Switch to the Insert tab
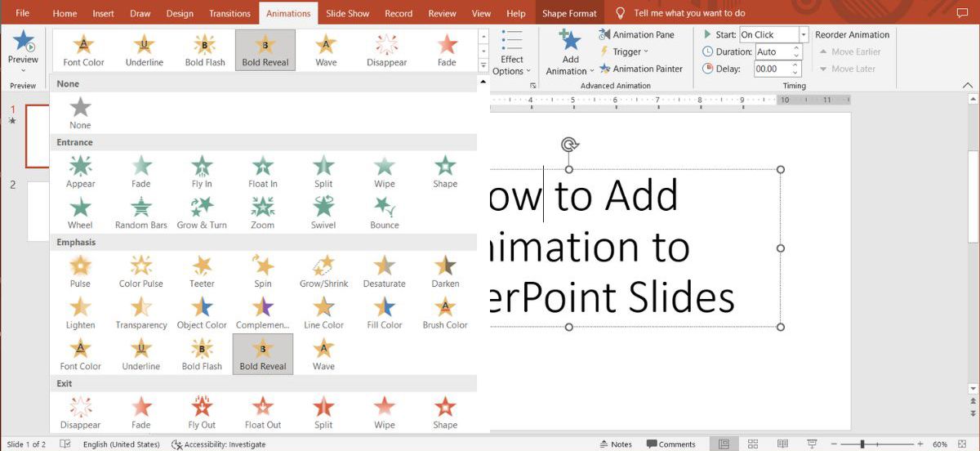The width and height of the screenshot is (980, 451). (103, 13)
